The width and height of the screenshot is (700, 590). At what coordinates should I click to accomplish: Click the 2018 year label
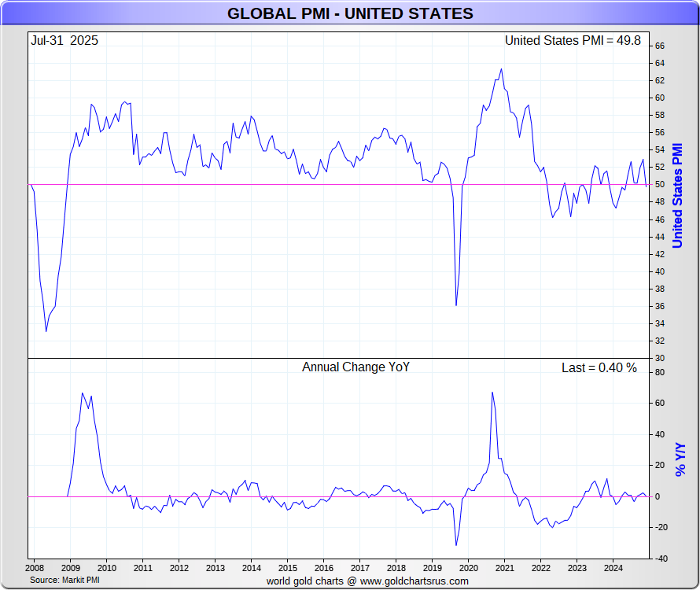(x=396, y=568)
